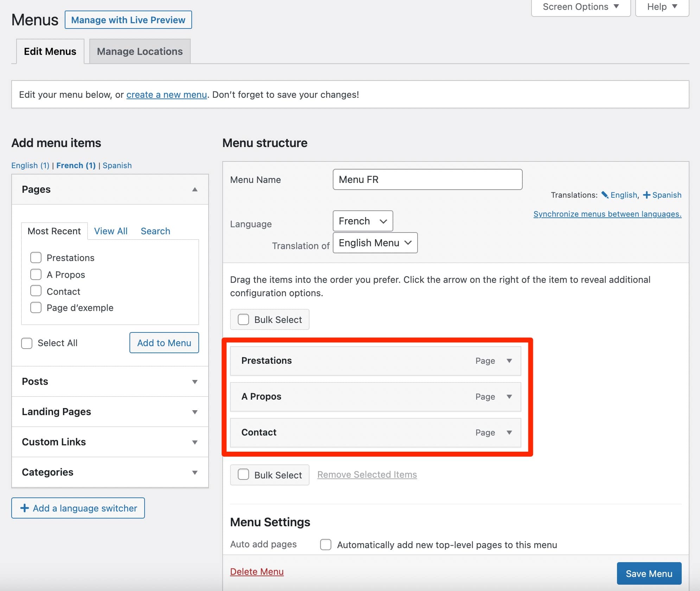The height and width of the screenshot is (591, 700).
Task: Switch to View All pages tab
Action: pyautogui.click(x=111, y=231)
